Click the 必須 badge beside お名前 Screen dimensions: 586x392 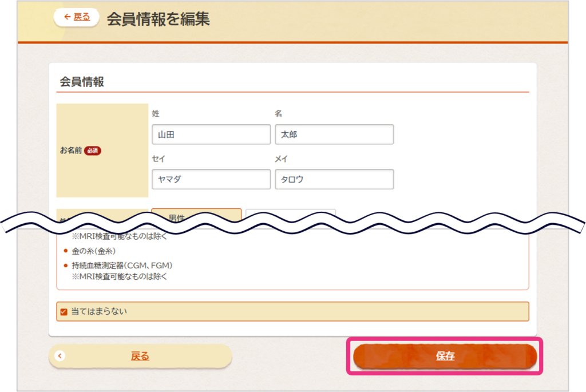click(93, 151)
